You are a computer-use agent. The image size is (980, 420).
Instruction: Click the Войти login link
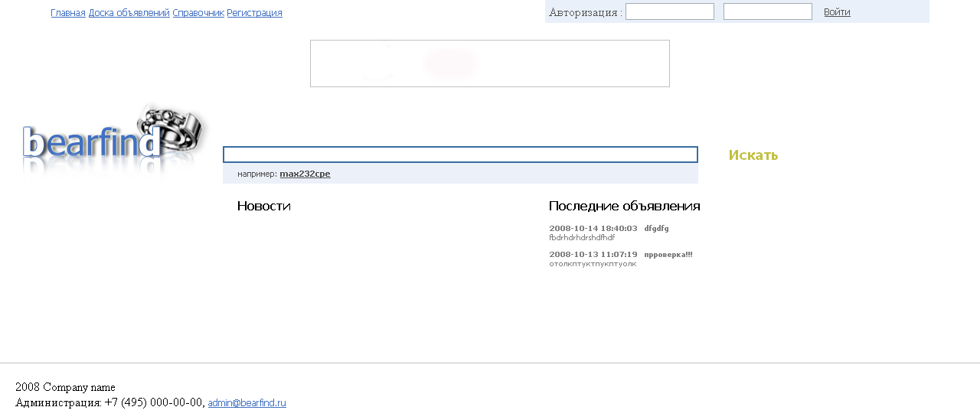pos(837,12)
